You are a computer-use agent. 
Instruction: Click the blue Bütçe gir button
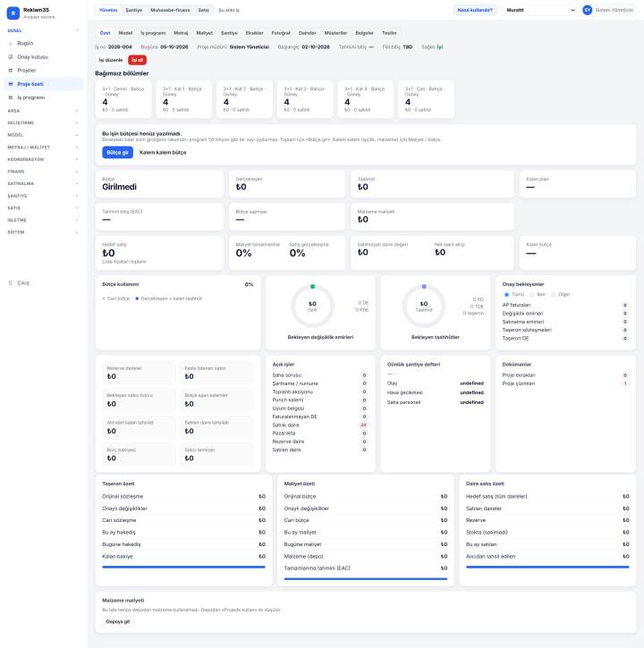click(117, 153)
